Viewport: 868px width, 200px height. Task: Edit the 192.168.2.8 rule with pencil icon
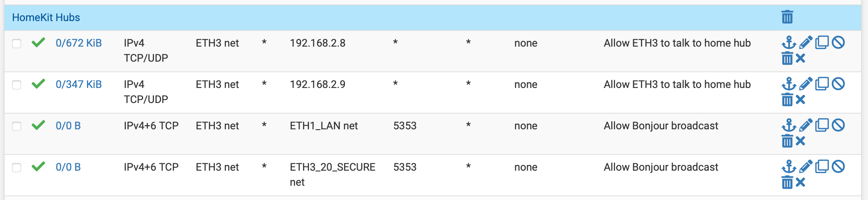point(806,43)
